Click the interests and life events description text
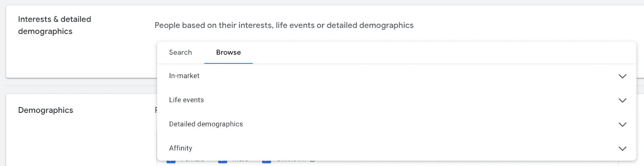The width and height of the screenshot is (644, 166). point(284,25)
